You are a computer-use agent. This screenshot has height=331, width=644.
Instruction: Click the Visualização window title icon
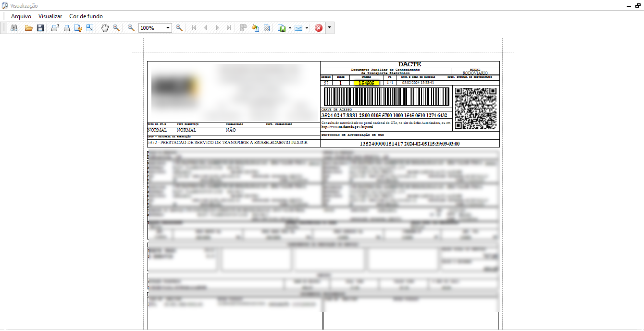tap(5, 5)
